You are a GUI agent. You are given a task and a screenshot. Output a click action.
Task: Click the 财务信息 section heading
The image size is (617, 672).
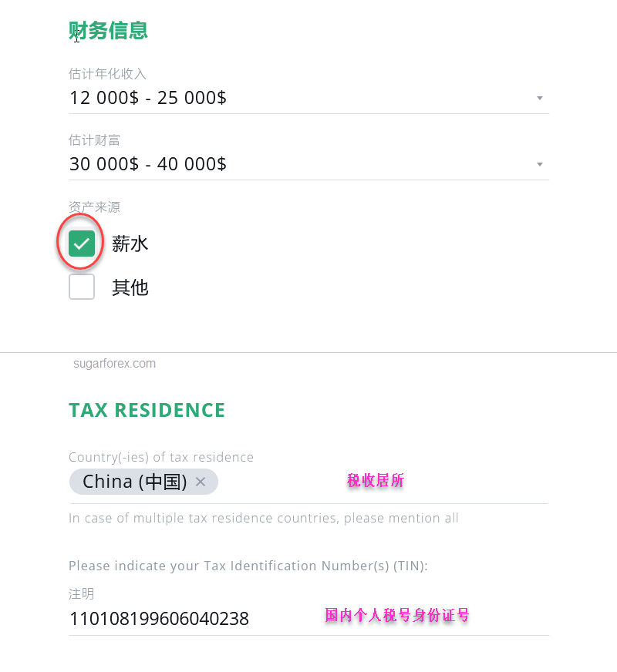tap(108, 31)
